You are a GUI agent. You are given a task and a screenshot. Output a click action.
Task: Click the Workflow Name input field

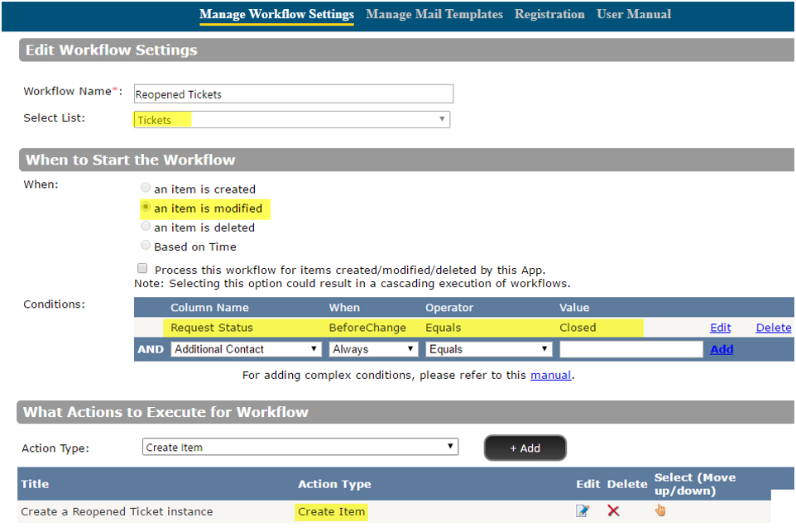(x=293, y=93)
